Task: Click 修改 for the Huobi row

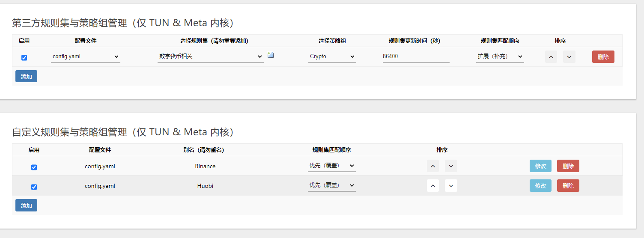Action: coord(540,186)
